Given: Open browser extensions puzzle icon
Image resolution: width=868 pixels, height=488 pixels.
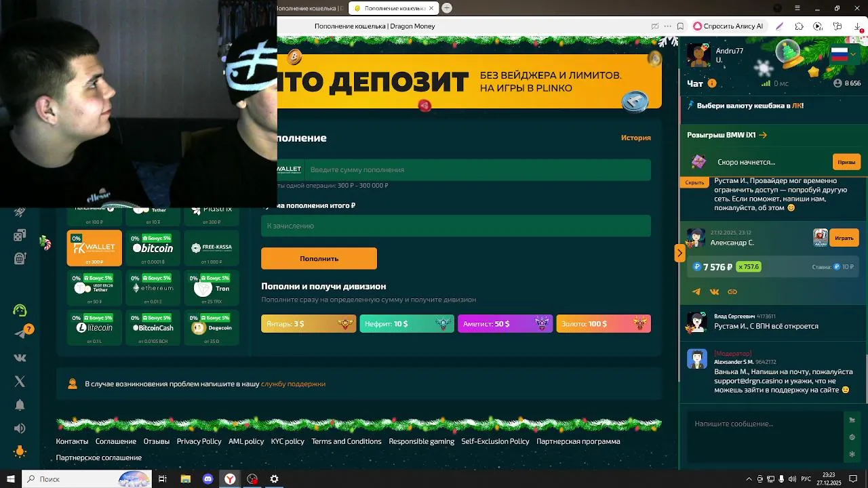Looking at the screenshot, I should [x=799, y=26].
